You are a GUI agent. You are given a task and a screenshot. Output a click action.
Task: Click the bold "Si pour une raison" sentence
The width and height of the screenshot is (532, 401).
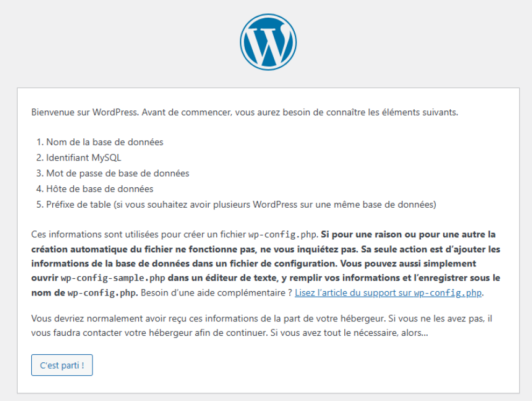[x=408, y=234]
